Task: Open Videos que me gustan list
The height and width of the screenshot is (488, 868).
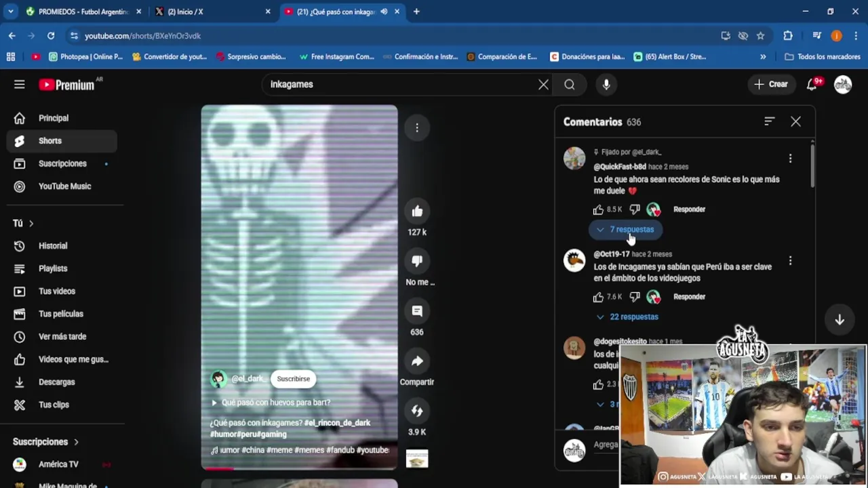Action: (x=62, y=359)
